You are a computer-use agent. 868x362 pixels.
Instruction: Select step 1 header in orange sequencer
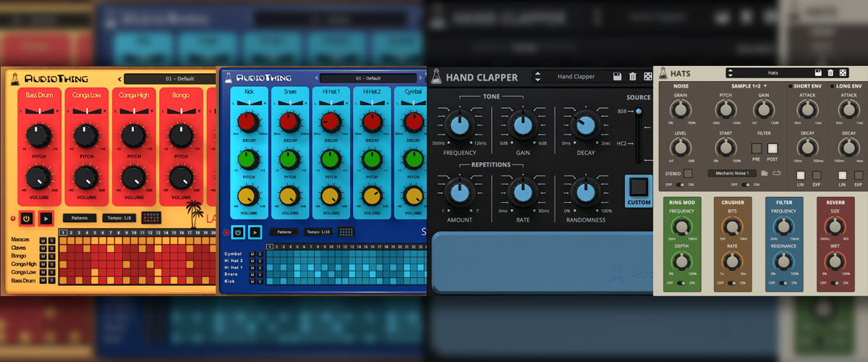[x=63, y=232]
